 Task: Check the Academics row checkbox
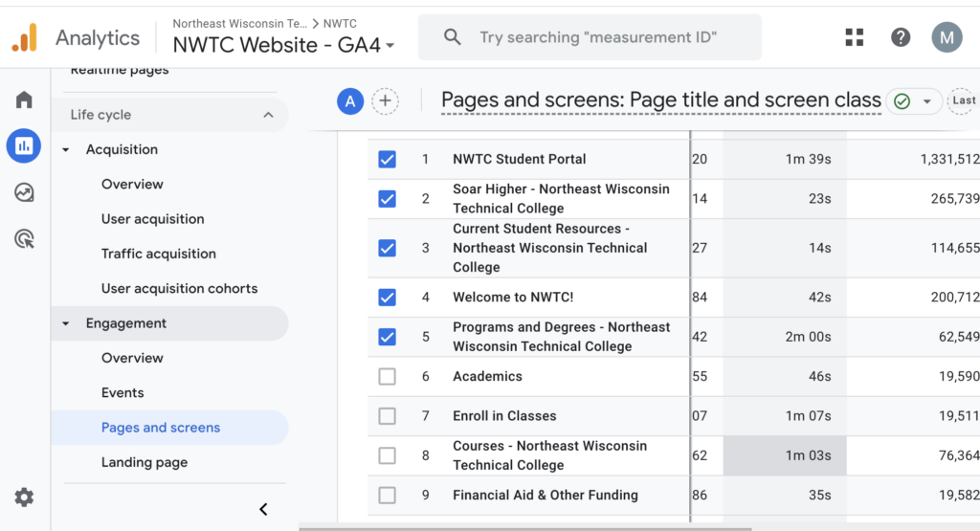click(x=387, y=376)
